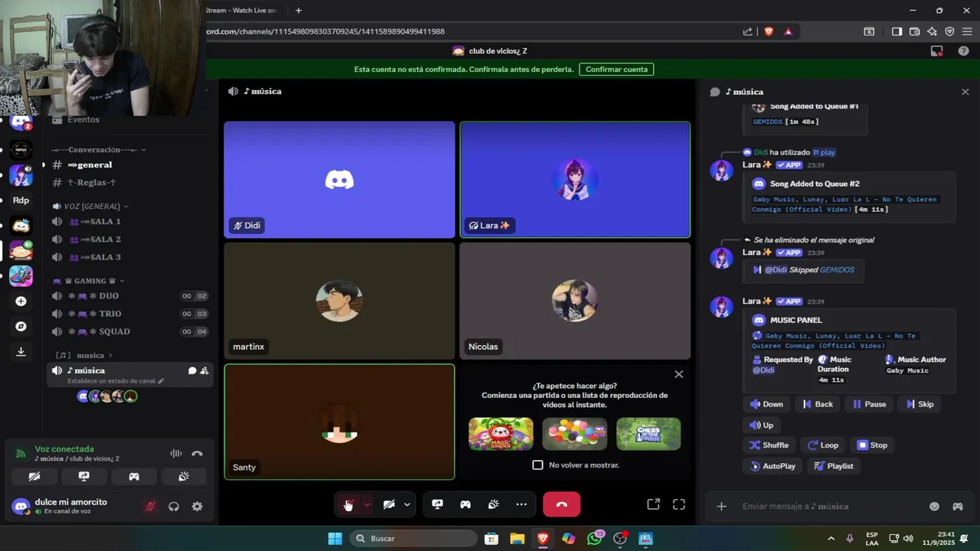Close the música chat side panel
Screen dimensions: 980x551
click(965, 92)
